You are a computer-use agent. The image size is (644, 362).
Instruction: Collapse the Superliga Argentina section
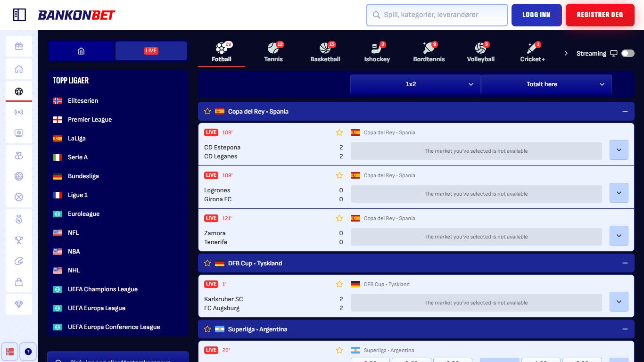(625, 329)
